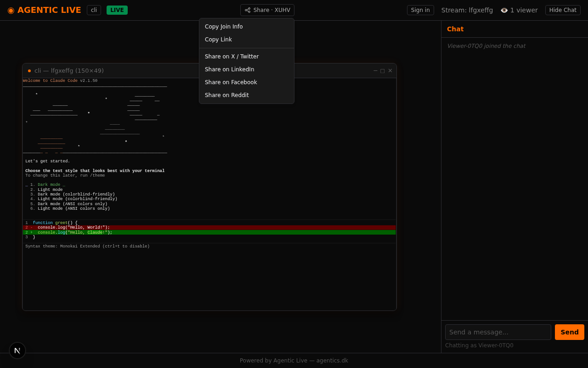Viewport: 588px width, 368px height.
Task: Click the Agentic Live logo icon
Action: click(x=11, y=10)
